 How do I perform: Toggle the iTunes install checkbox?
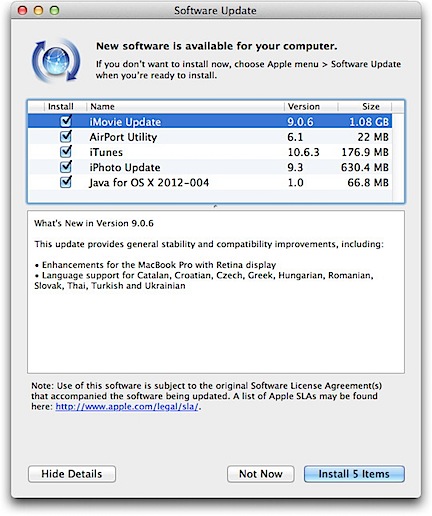[x=66, y=152]
